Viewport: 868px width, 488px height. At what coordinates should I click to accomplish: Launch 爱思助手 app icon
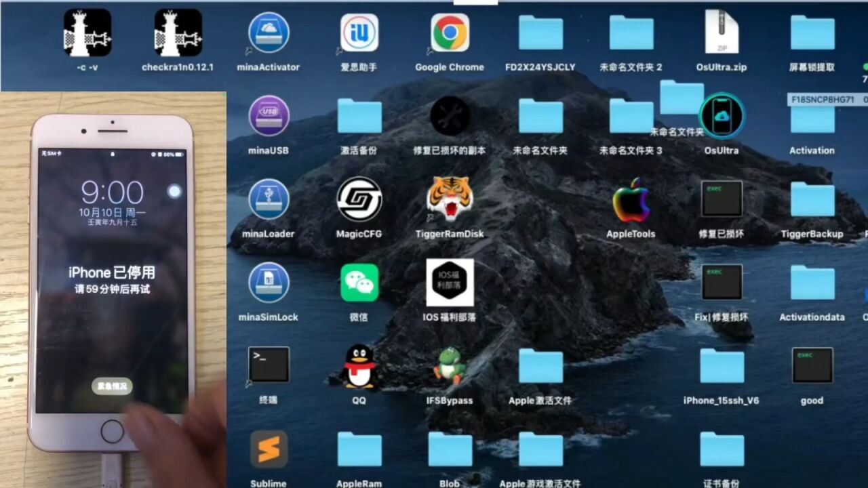click(359, 33)
